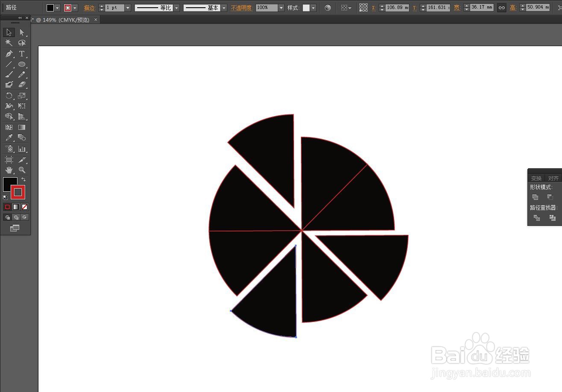562x392 pixels.
Task: Switch to Draw Inside mode
Action: click(x=25, y=217)
